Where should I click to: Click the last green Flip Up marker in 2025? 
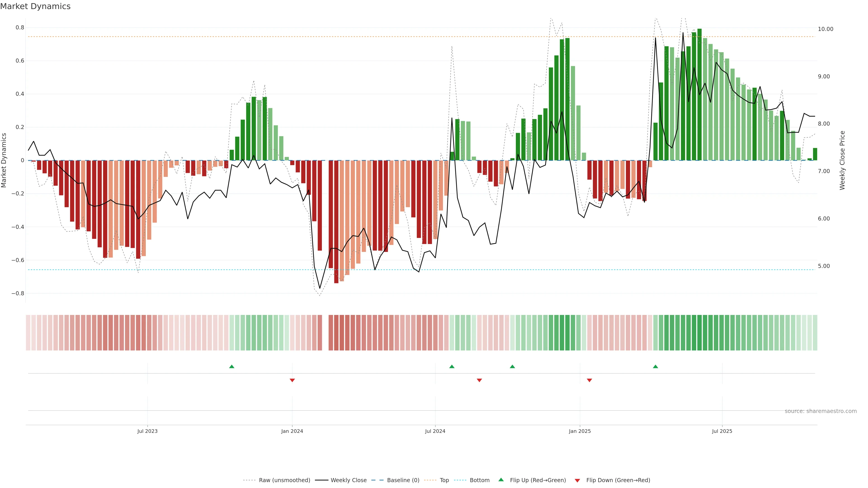click(x=655, y=366)
